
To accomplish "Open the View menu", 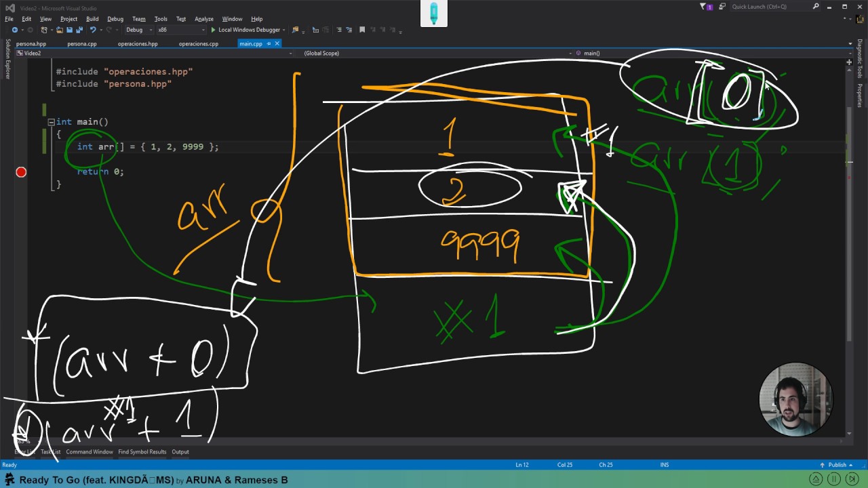I will (45, 19).
